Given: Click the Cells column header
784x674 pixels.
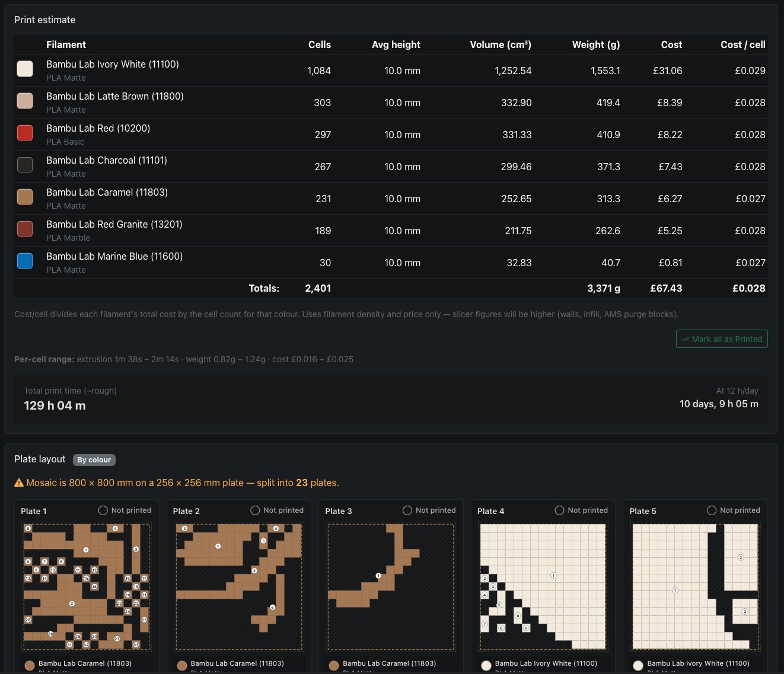Looking at the screenshot, I should 320,44.
